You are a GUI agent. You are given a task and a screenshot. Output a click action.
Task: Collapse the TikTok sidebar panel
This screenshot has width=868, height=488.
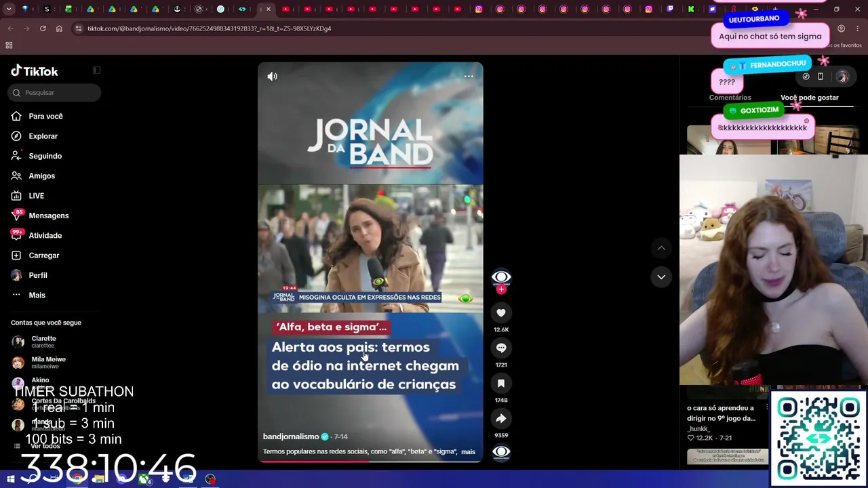[x=97, y=70]
